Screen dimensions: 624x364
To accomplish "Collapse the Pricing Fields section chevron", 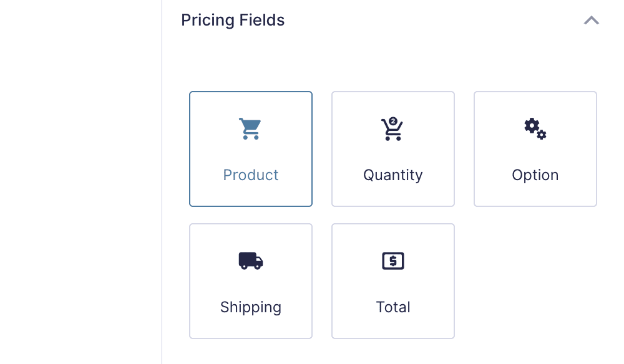I will point(591,21).
